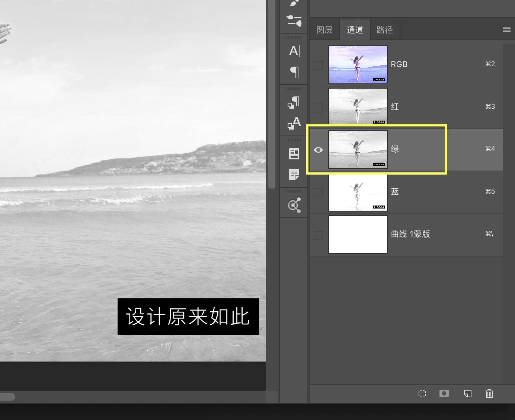Viewport: 515px width, 420px height.
Task: Save selection as channel
Action: point(444,394)
